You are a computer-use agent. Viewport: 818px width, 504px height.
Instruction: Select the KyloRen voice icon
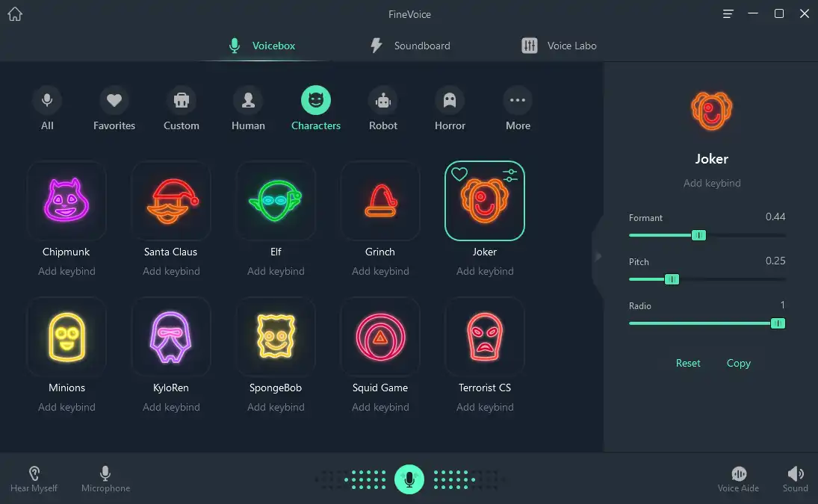171,337
